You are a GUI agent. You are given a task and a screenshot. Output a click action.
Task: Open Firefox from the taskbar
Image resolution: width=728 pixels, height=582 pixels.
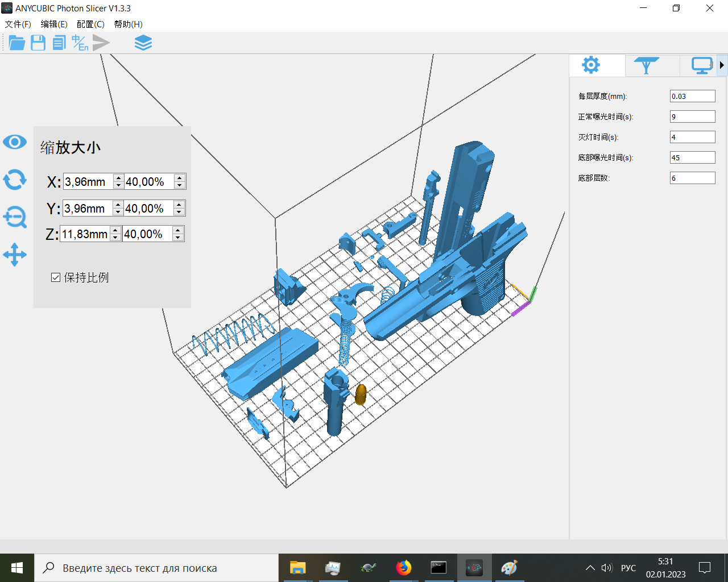[403, 568]
